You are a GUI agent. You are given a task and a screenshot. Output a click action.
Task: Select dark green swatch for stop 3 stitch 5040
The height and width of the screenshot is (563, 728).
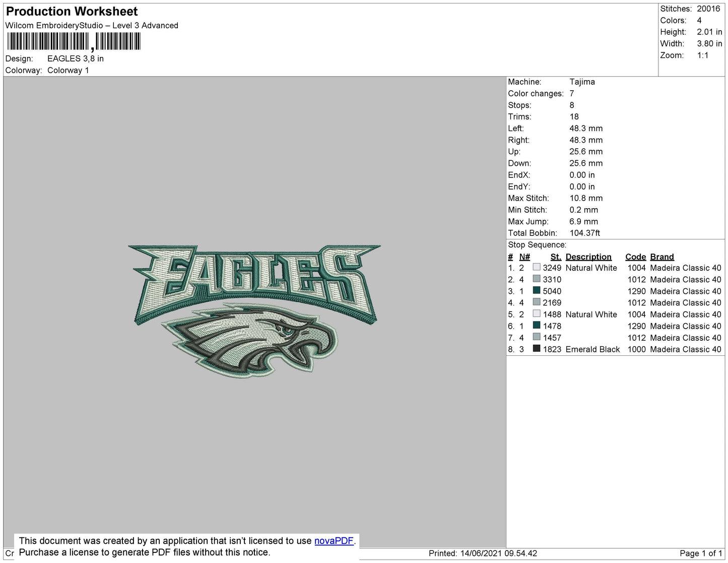[x=537, y=290]
